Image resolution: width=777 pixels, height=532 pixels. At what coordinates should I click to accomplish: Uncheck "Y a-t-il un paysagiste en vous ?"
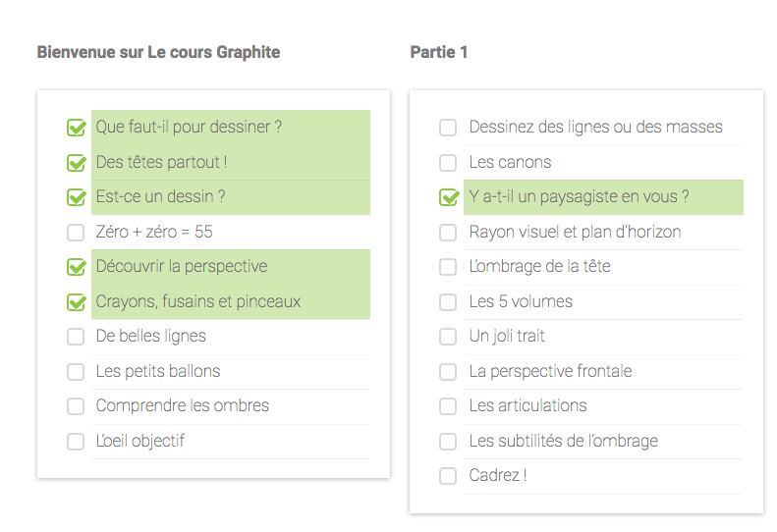pyautogui.click(x=448, y=197)
